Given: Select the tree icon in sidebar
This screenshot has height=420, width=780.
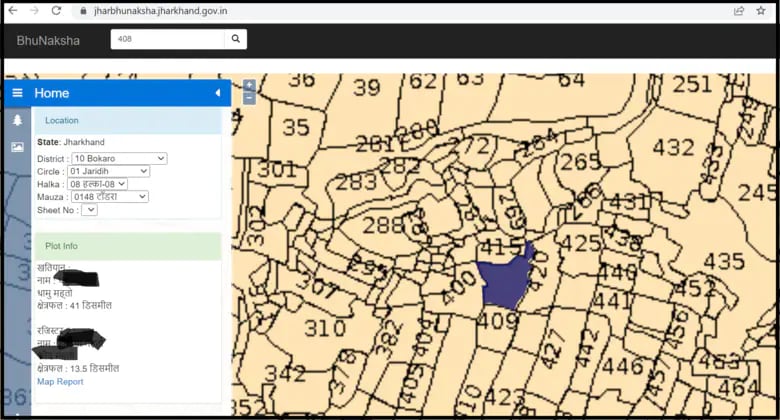Looking at the screenshot, I should coord(17,120).
